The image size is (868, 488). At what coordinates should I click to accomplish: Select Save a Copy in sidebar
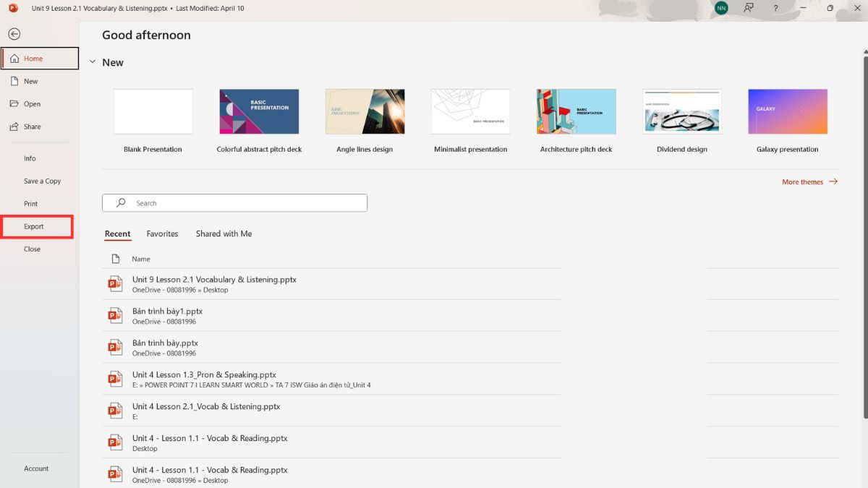click(x=42, y=181)
